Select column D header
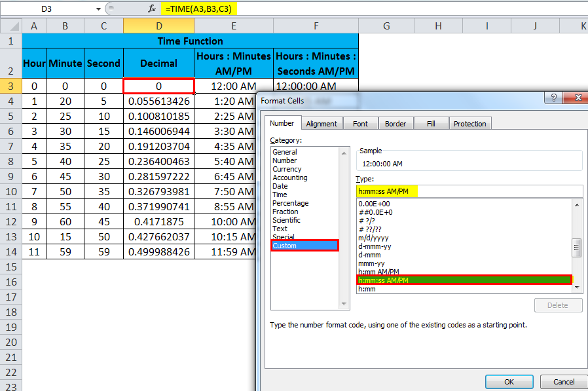This screenshot has height=391, width=588. [x=158, y=26]
